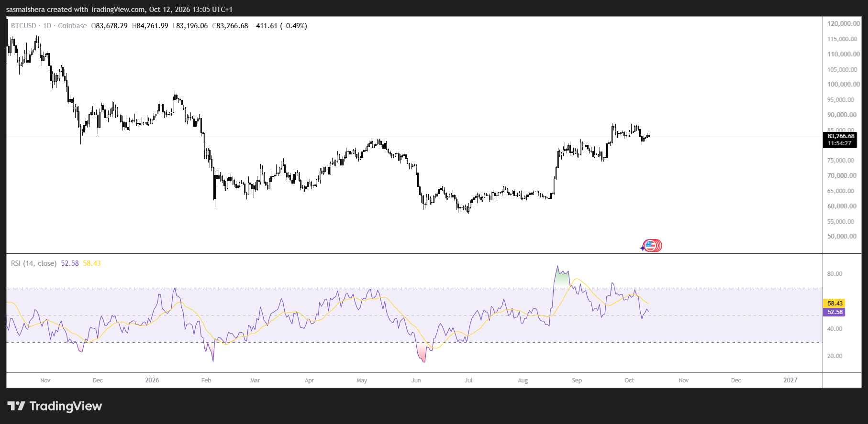Click the high value H84,261.99
The height and width of the screenshot is (424, 868).
[150, 26]
